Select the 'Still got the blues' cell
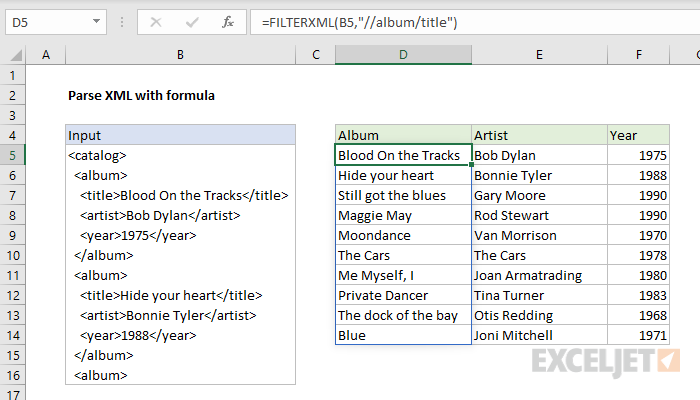This screenshot has width=700, height=400. tap(403, 196)
